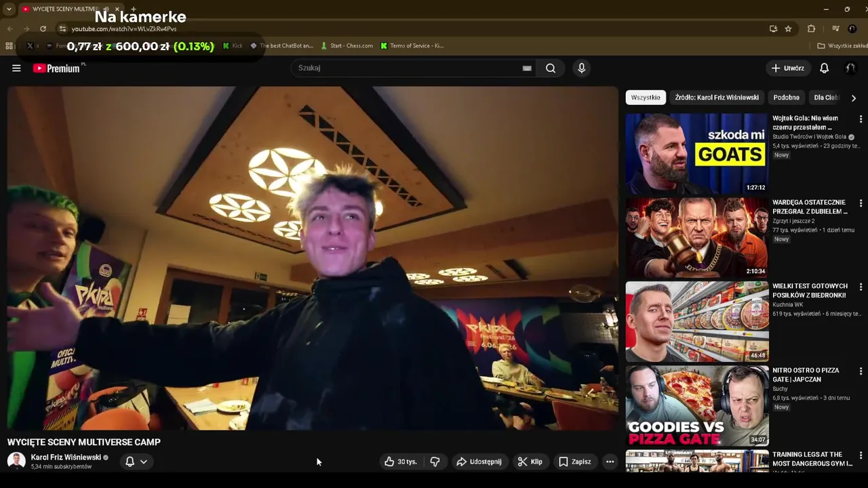The width and height of the screenshot is (868, 488).
Task: Open title Wojtek Gola: Nie wiem czemu przestałem
Action: point(806,123)
